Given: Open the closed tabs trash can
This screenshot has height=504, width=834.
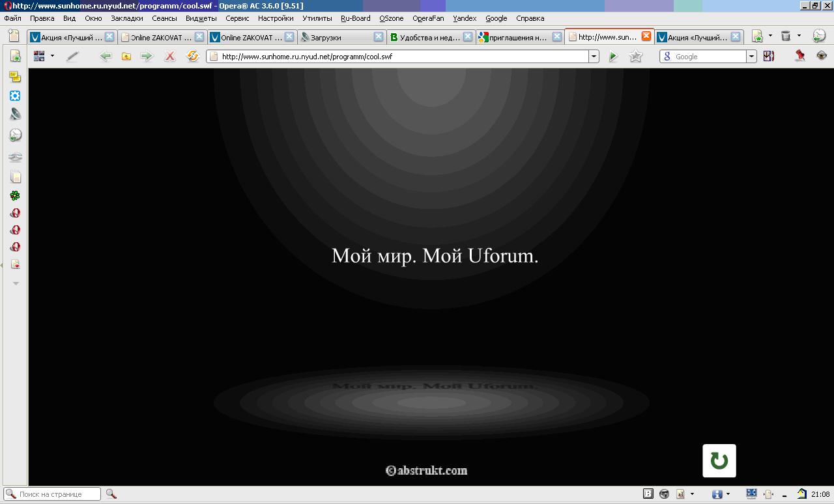Looking at the screenshot, I should point(786,36).
